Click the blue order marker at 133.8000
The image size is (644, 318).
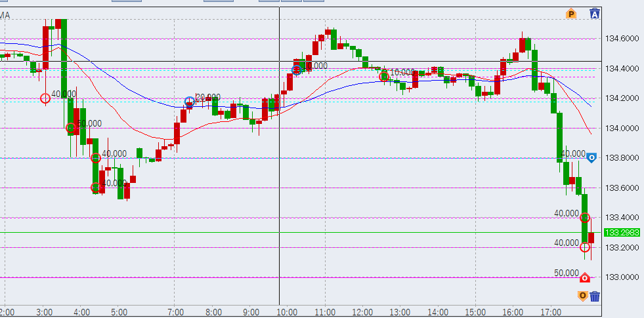pos(591,157)
